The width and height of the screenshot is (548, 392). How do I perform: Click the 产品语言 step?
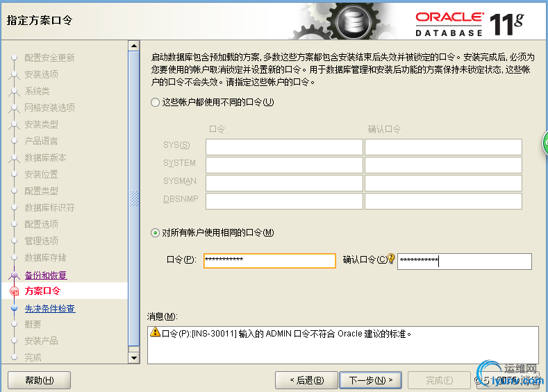41,141
